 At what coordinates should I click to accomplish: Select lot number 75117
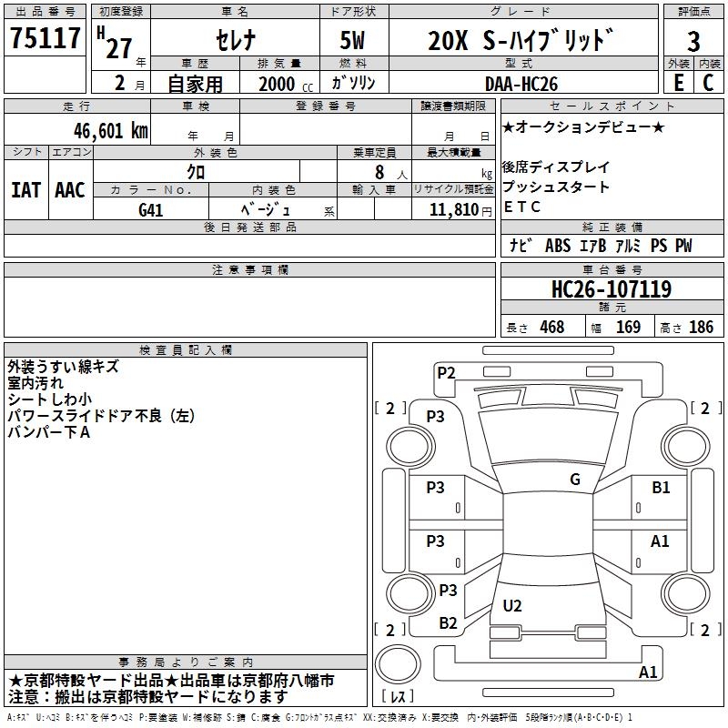click(x=45, y=37)
